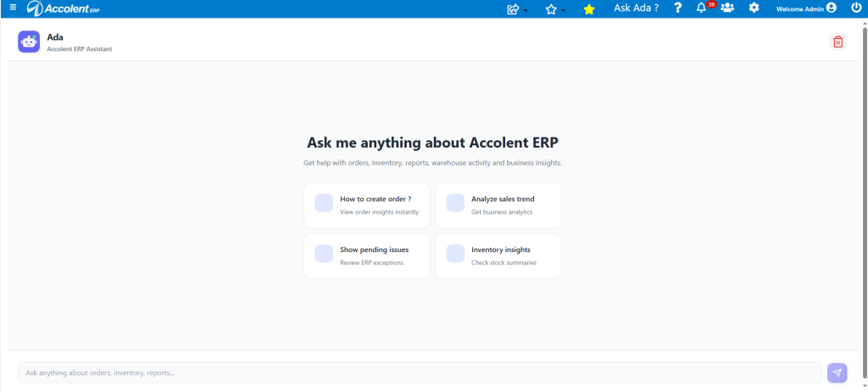Select the Show pending issues card
Screen dimensions: 868x392
367,256
